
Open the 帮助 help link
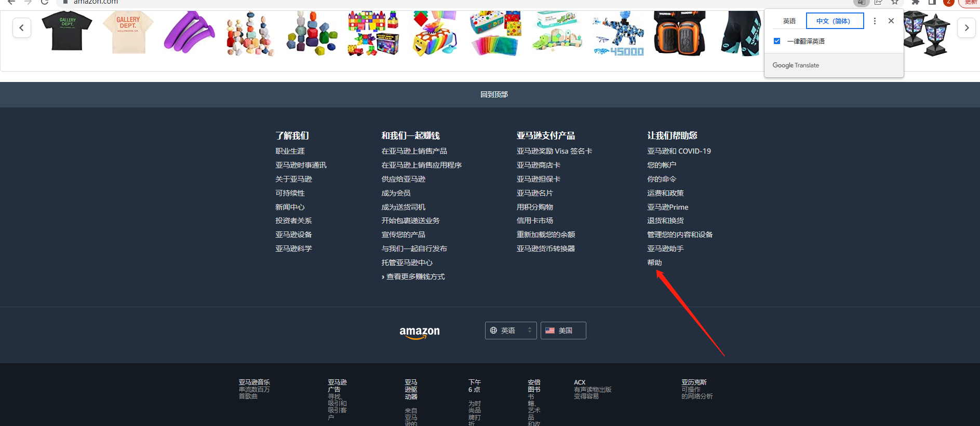pos(654,263)
